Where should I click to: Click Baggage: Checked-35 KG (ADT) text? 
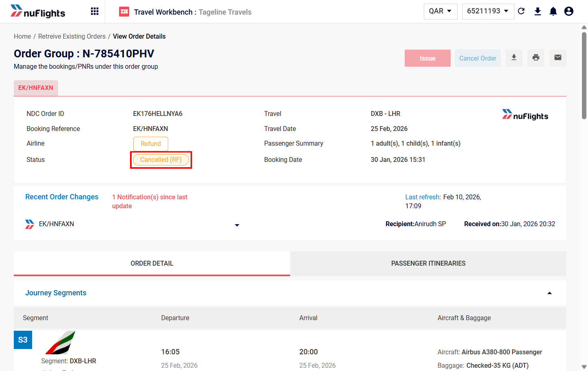[x=483, y=366]
